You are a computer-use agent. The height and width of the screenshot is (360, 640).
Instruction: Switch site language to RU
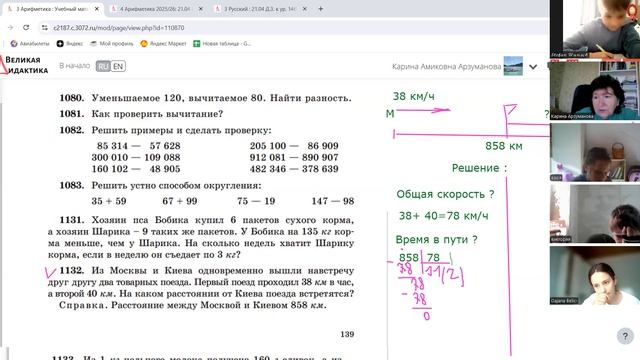click(x=103, y=66)
